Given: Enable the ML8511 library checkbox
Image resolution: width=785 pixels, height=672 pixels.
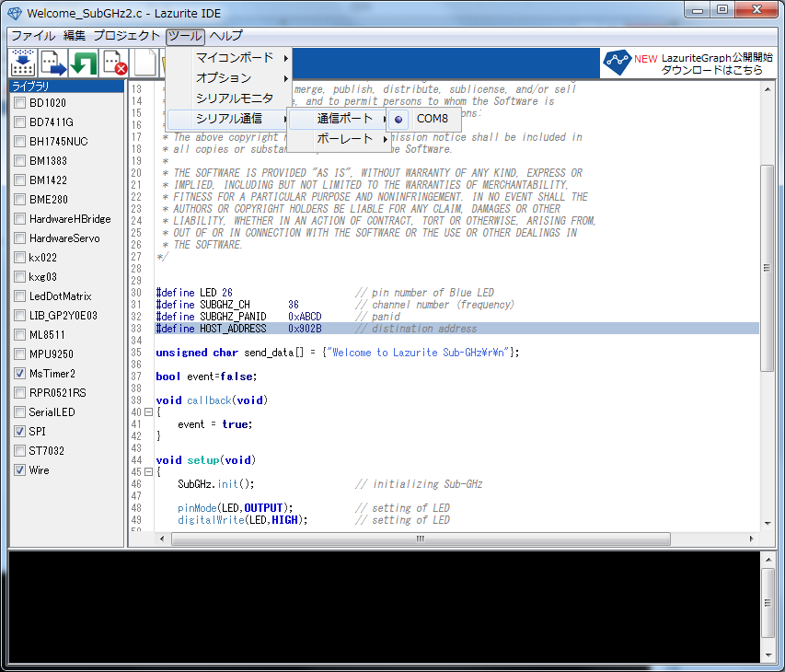Looking at the screenshot, I should tap(19, 334).
